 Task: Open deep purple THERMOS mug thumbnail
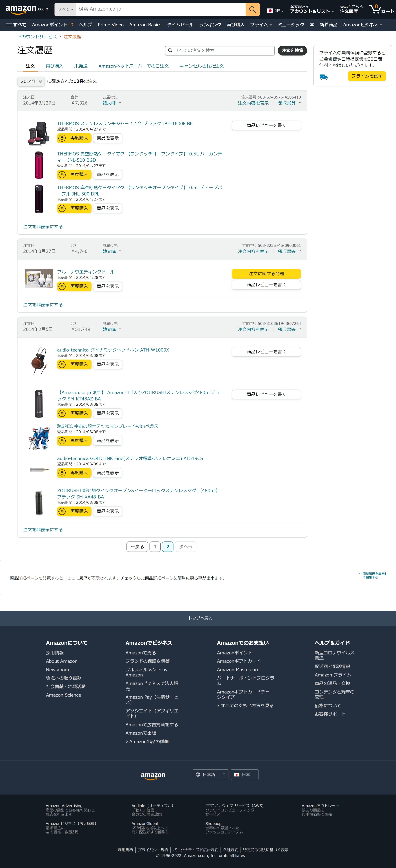[x=39, y=198]
